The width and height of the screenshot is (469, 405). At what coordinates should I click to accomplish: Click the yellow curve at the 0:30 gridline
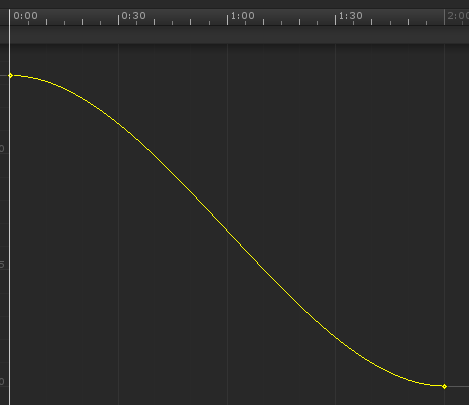118,124
